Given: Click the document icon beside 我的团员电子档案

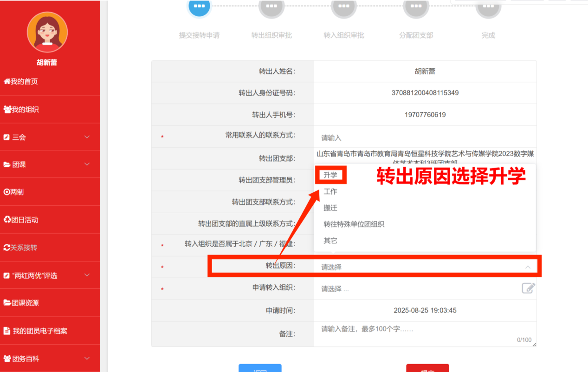Looking at the screenshot, I should tap(7, 331).
